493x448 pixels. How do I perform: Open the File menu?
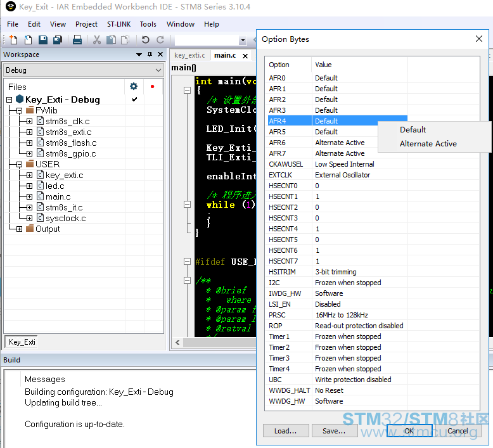13,24
